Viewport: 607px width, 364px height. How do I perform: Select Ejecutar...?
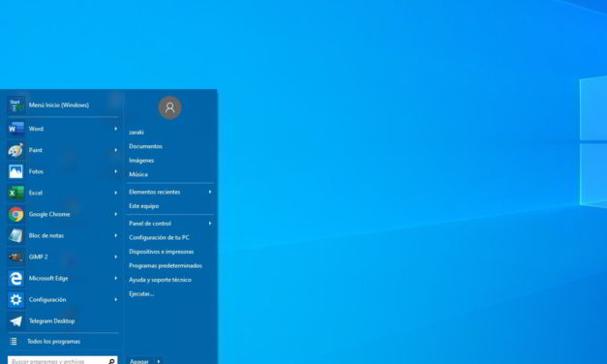141,294
